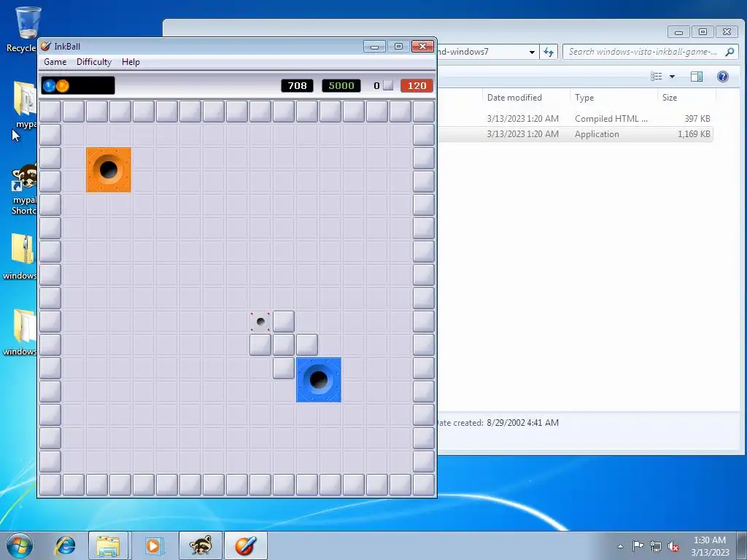Click the 1,169 KB size cell
Image resolution: width=747 pixels, height=560 pixels.
coord(694,134)
